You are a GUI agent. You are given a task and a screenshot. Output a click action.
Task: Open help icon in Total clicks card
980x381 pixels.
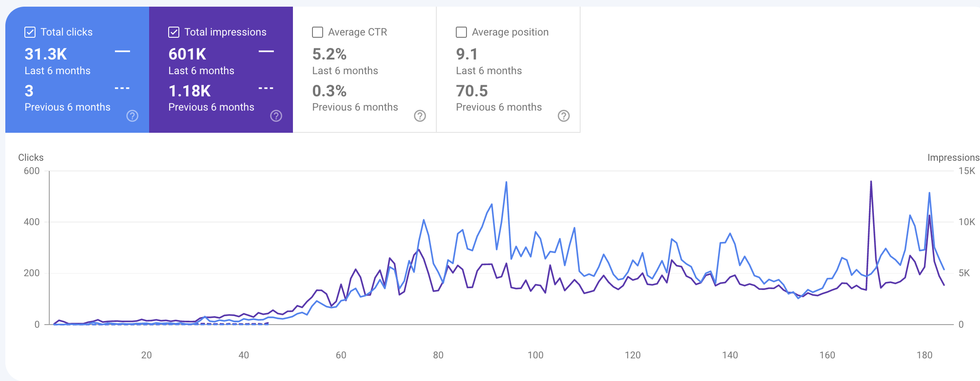[132, 116]
